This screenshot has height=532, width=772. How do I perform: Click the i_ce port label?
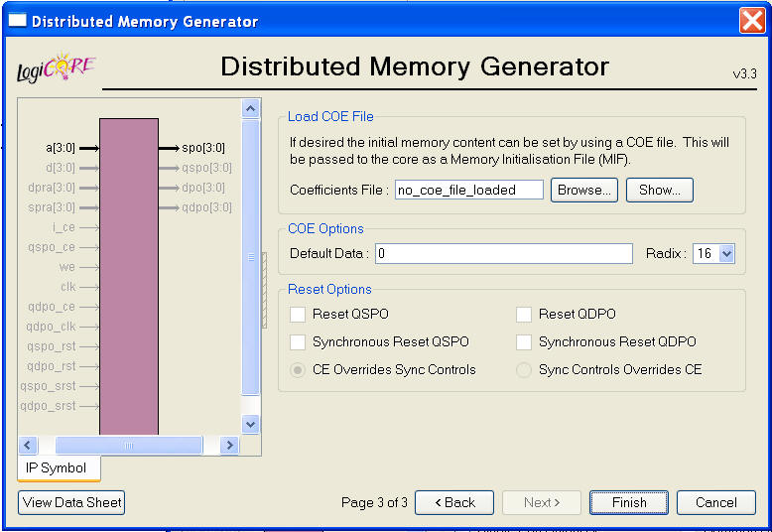point(64,227)
